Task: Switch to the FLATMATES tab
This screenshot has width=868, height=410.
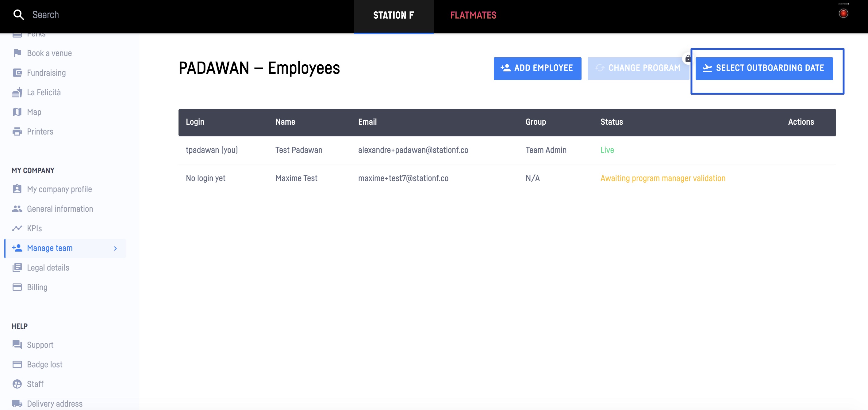Action: [x=473, y=16]
